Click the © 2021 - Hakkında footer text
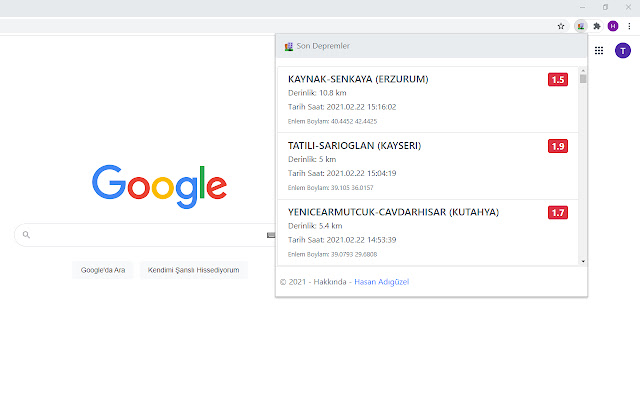This screenshot has width=640, height=400. 313,282
